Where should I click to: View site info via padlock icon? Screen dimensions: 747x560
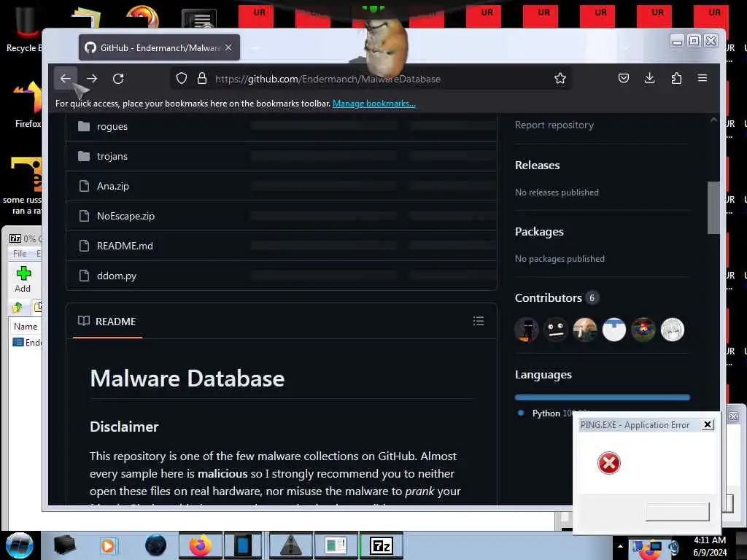(202, 79)
